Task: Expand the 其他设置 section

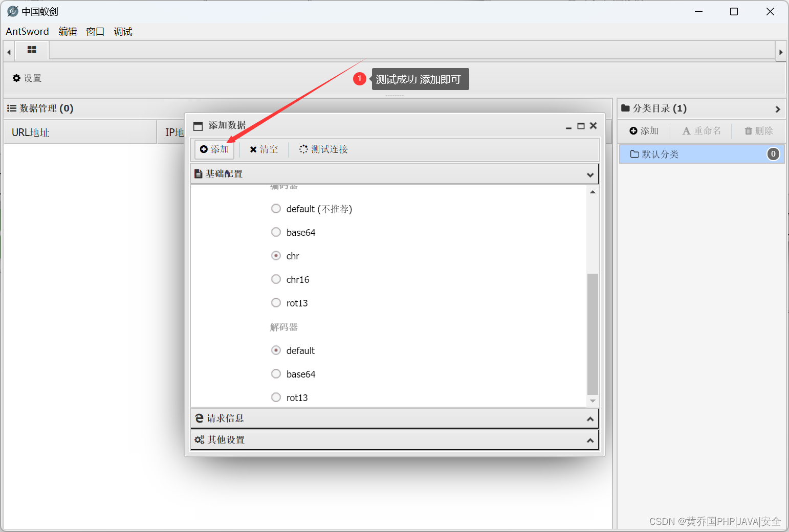Action: [394, 440]
